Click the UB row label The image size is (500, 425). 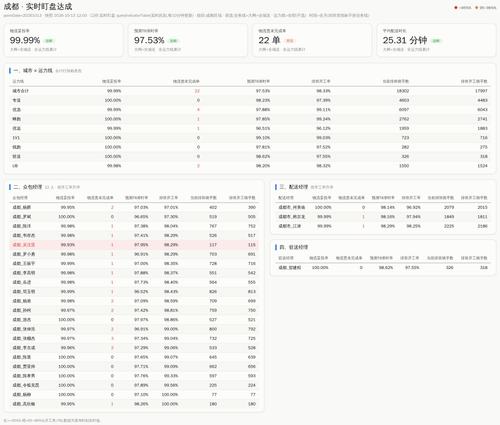tap(15, 166)
